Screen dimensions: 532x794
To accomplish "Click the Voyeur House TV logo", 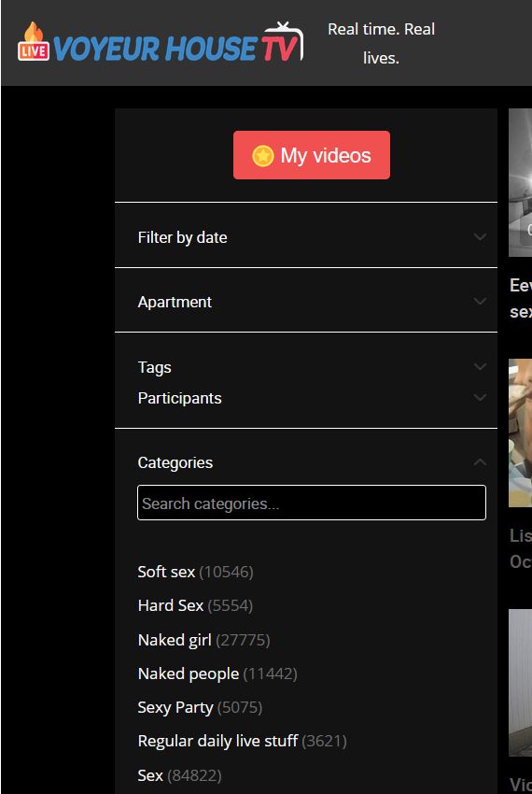I will click(161, 43).
